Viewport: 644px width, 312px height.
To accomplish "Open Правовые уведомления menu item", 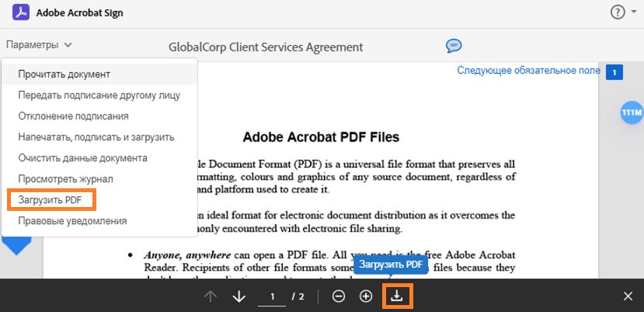I will 99,221.
